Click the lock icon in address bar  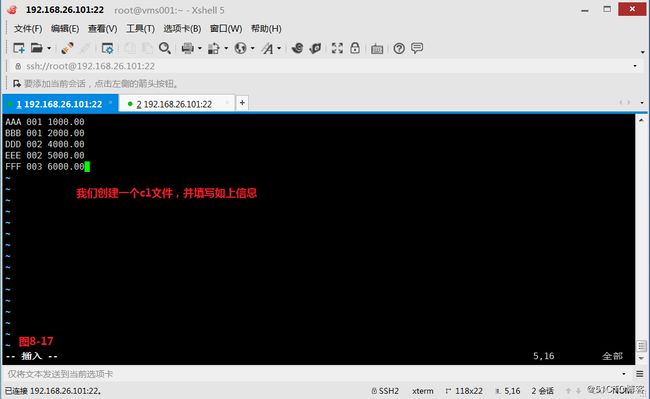click(x=18, y=66)
